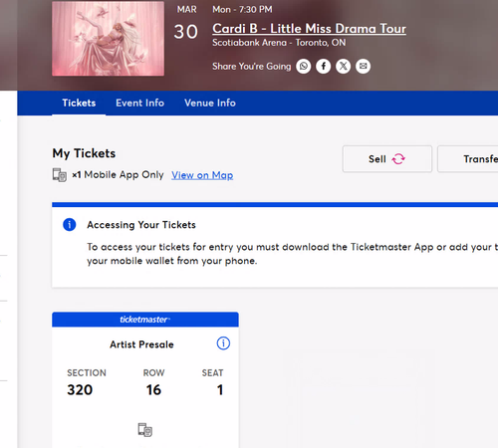This screenshot has height=448, width=498.
Task: Share the event on X icon
Action: [343, 66]
